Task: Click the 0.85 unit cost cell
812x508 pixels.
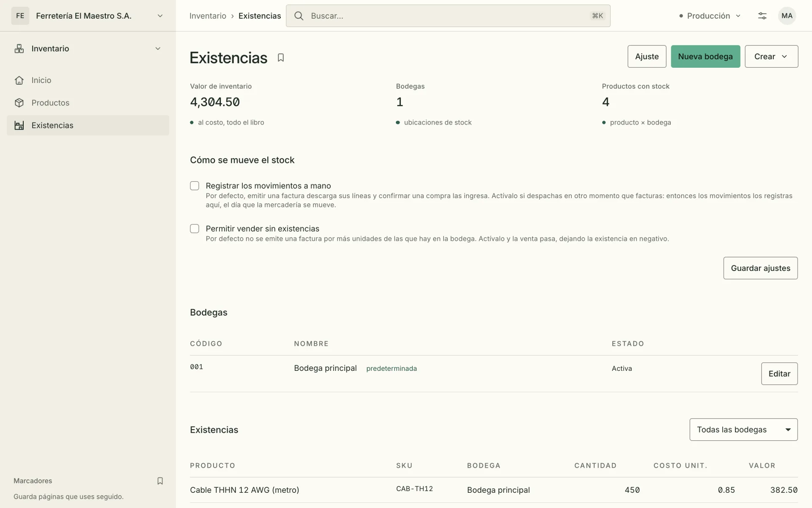Action: pos(726,490)
